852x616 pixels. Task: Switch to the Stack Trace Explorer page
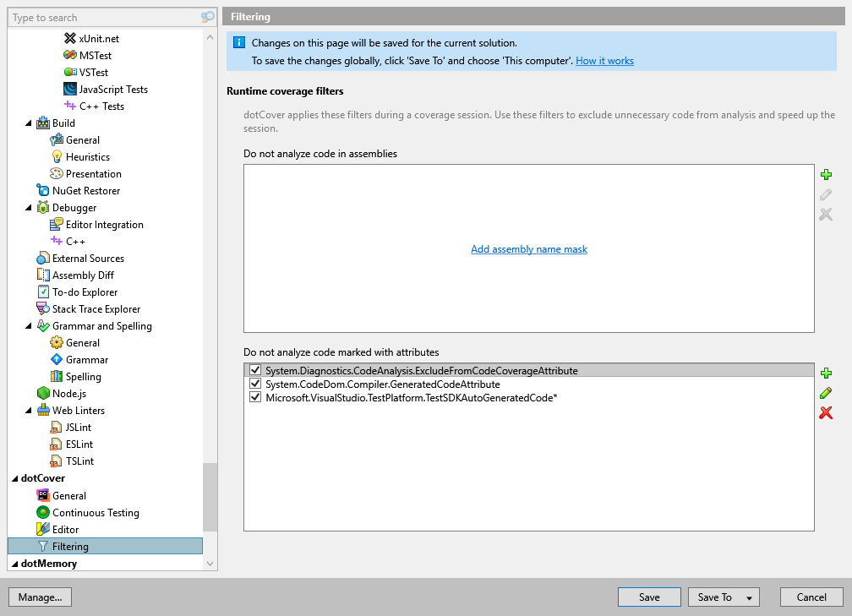pyautogui.click(x=98, y=308)
